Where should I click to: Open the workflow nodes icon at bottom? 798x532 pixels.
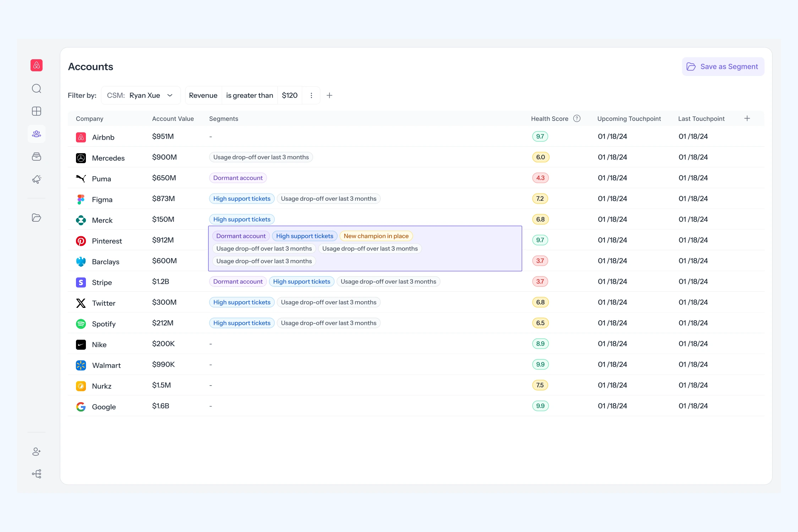pos(37,474)
